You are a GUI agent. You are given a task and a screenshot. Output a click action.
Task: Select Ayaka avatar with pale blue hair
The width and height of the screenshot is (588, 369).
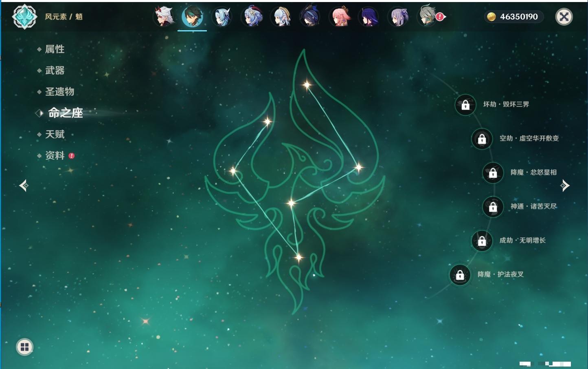[x=281, y=17]
